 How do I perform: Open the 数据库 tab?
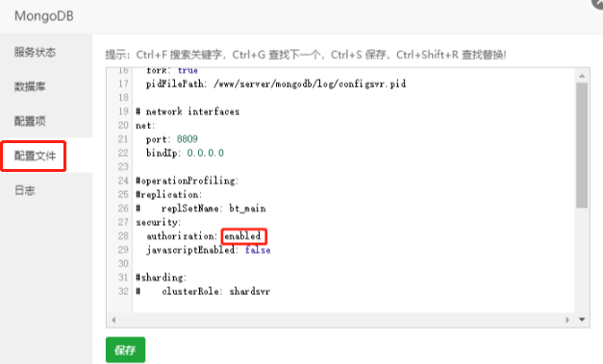point(30,86)
